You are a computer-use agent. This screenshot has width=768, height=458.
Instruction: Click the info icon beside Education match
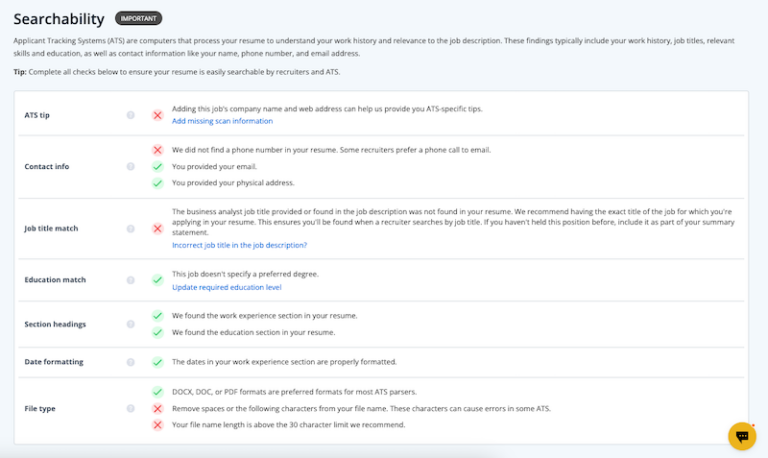tap(130, 280)
